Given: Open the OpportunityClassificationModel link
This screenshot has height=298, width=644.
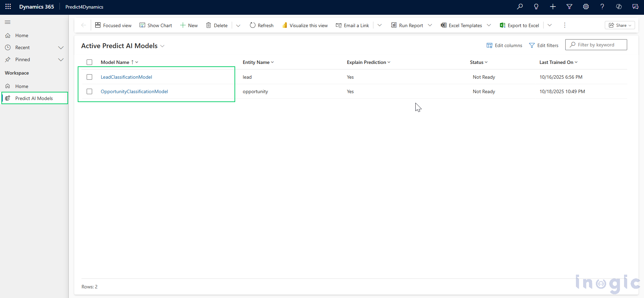Looking at the screenshot, I should pyautogui.click(x=134, y=91).
